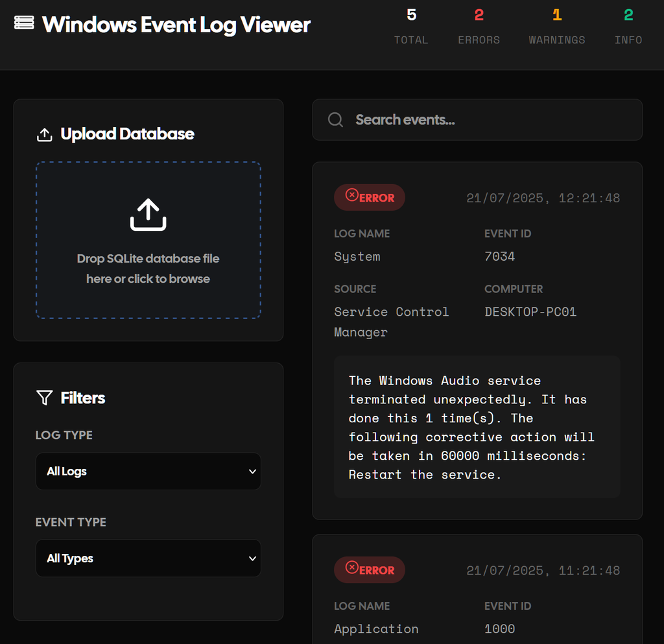Click the large upload arrow in the drop zone

148,215
